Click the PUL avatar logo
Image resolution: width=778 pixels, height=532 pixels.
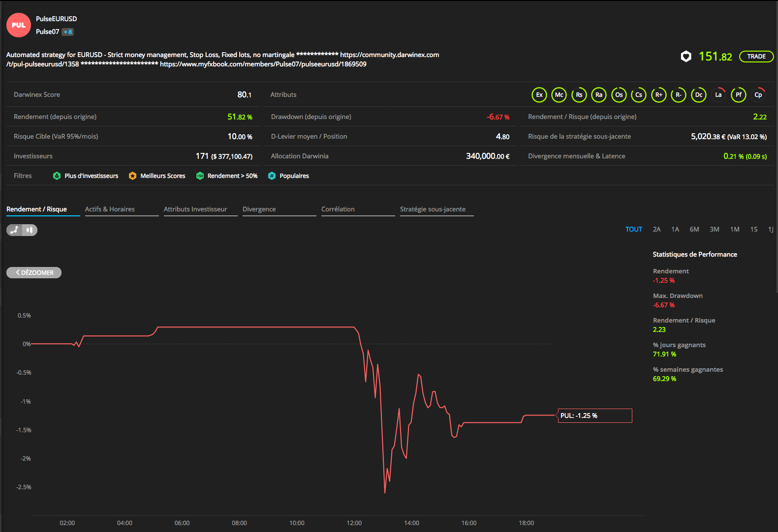click(19, 25)
